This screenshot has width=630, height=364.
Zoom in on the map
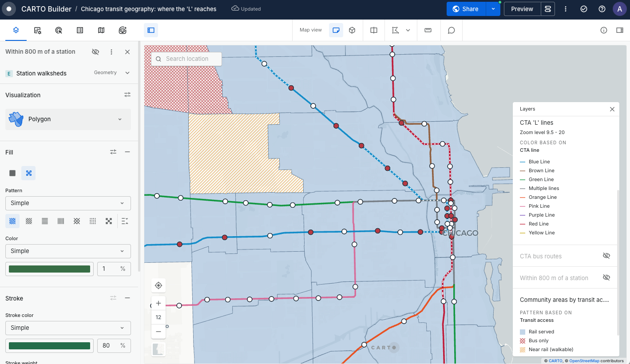click(x=158, y=303)
